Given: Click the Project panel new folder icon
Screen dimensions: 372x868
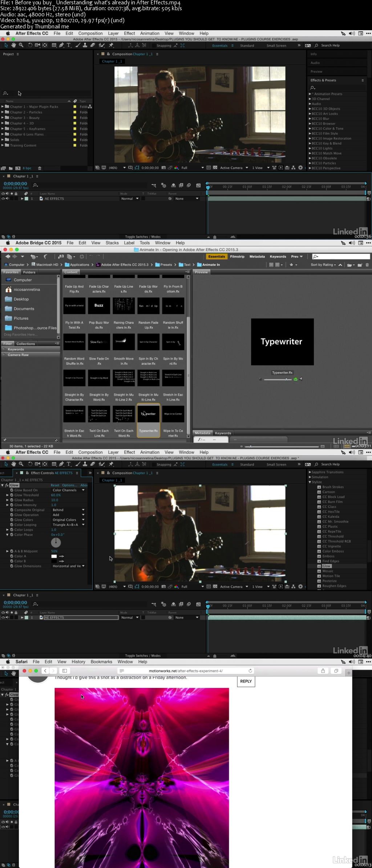Looking at the screenshot, I should coord(11,168).
